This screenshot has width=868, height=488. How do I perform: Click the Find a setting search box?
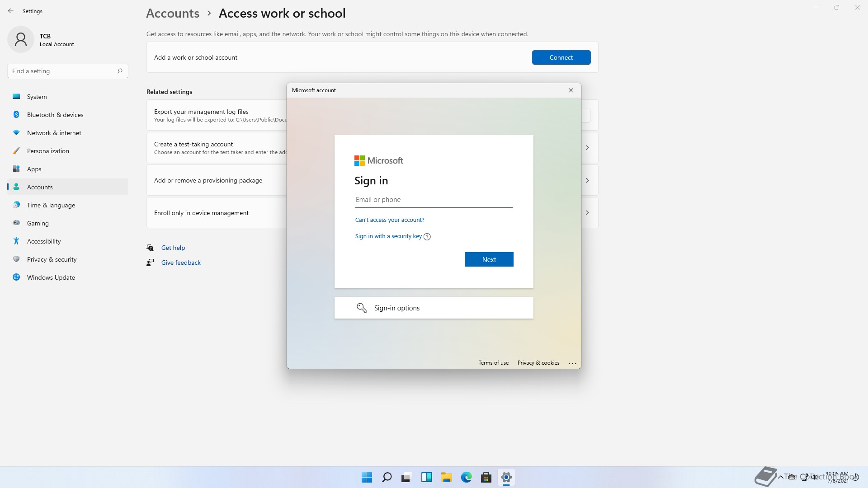(x=68, y=71)
